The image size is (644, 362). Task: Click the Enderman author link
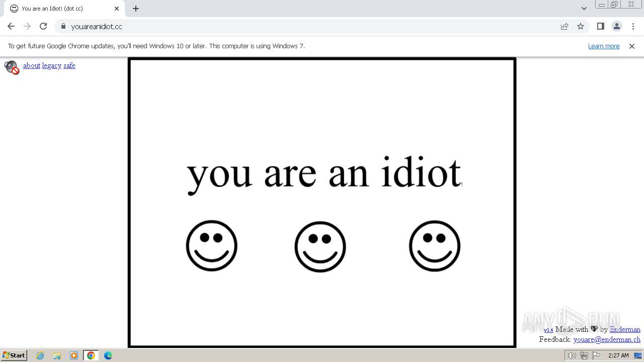(x=625, y=329)
